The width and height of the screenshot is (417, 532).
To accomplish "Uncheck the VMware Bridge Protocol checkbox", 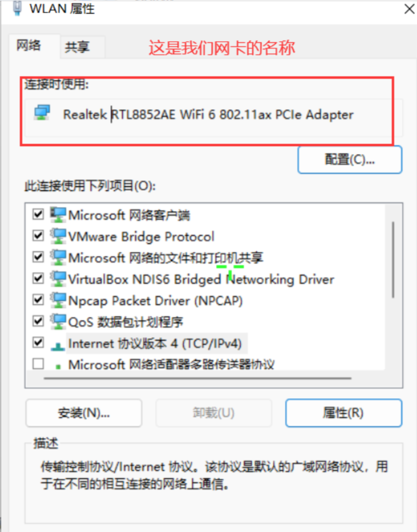I will pyautogui.click(x=38, y=235).
